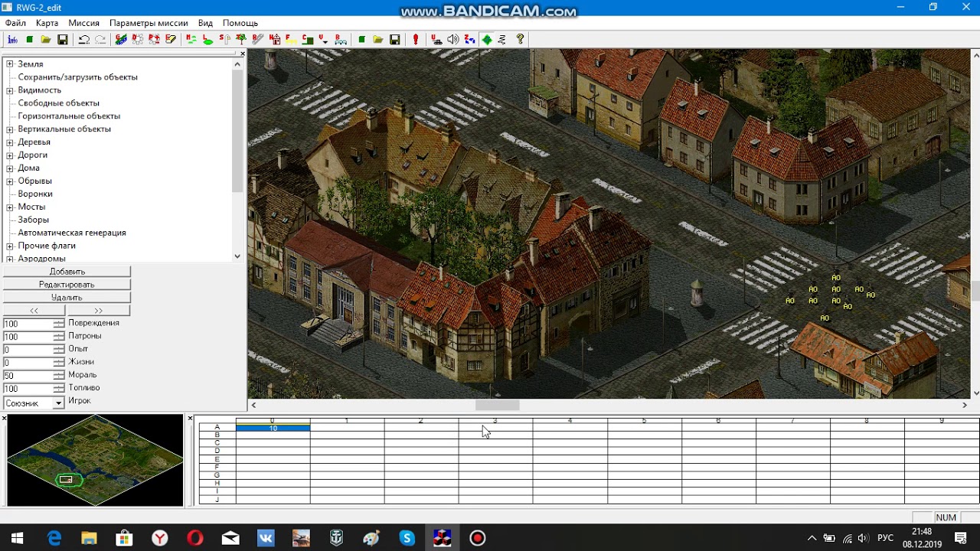
Task: Select the P+ toolbar icon
Action: click(155, 40)
